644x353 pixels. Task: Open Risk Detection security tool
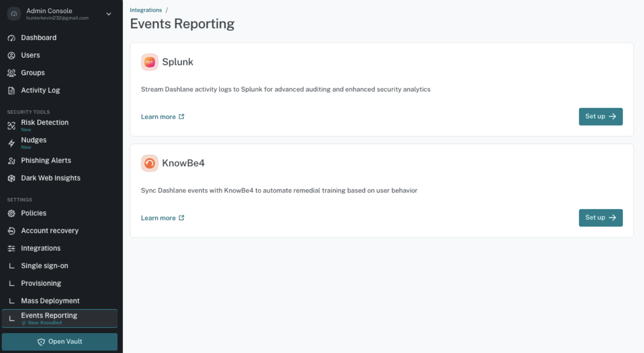click(x=60, y=125)
